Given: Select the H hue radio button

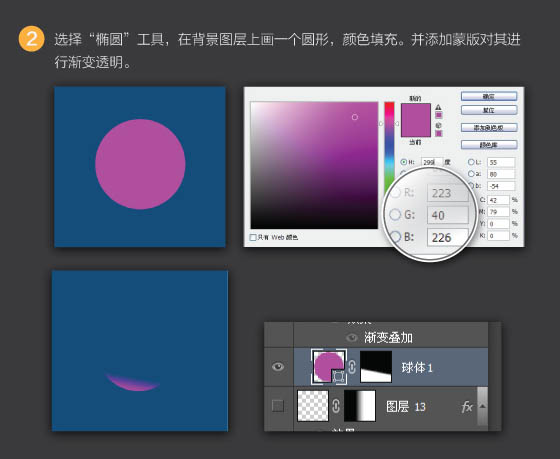Looking at the screenshot, I should click(404, 162).
